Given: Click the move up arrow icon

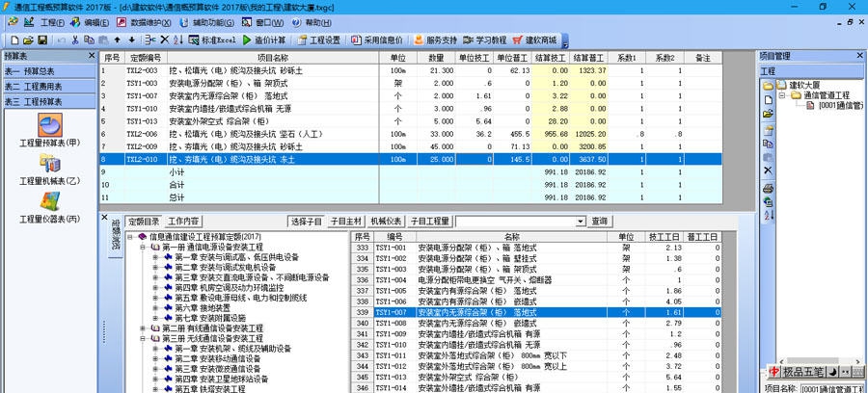Looking at the screenshot, I should (118, 39).
